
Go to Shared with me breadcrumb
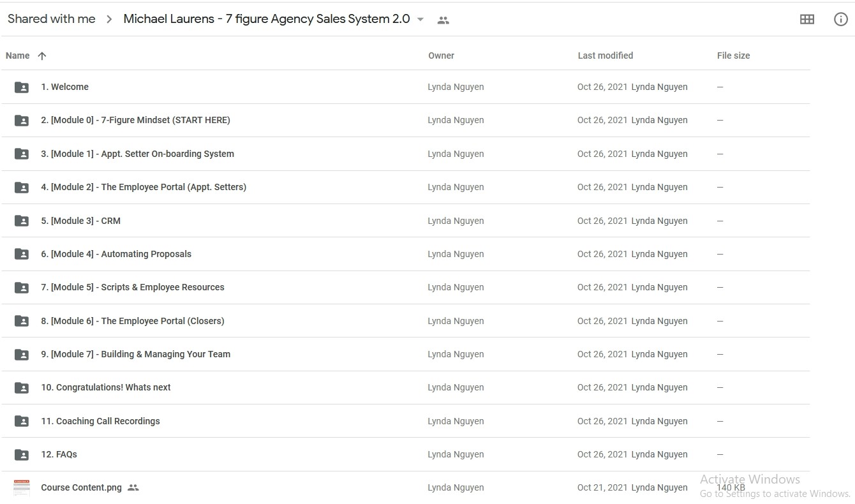click(52, 19)
